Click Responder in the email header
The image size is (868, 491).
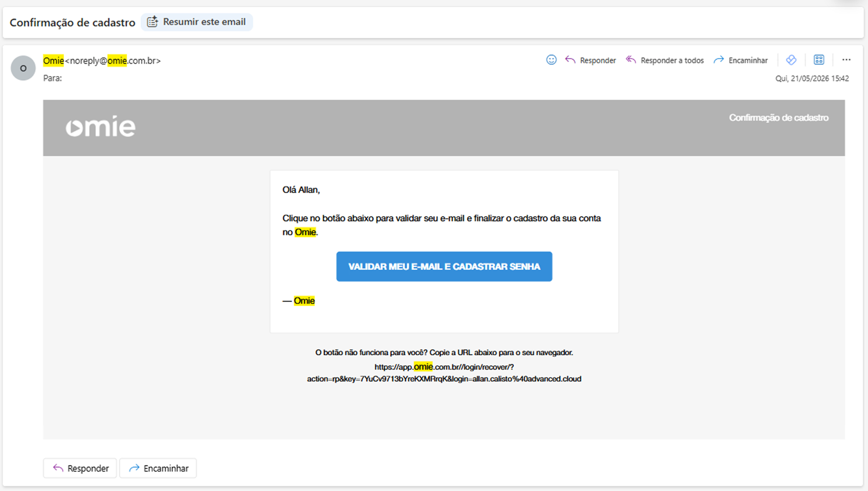click(x=598, y=60)
